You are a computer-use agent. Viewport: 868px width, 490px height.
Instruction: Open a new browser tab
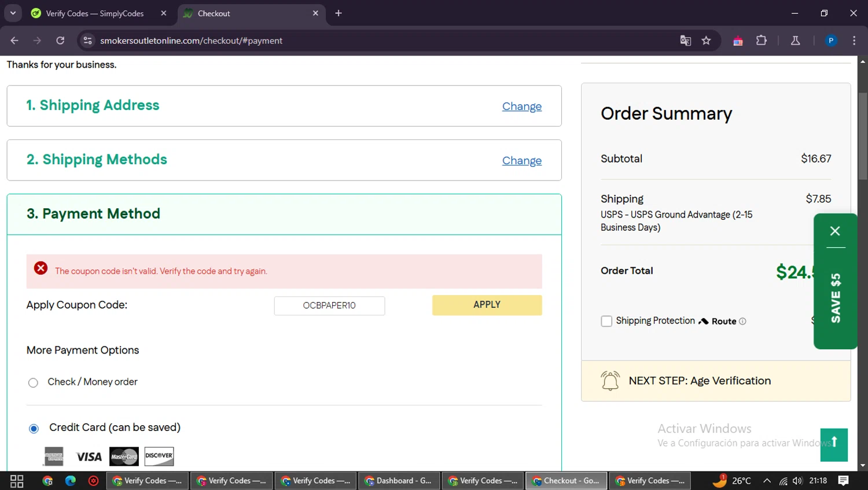[339, 13]
